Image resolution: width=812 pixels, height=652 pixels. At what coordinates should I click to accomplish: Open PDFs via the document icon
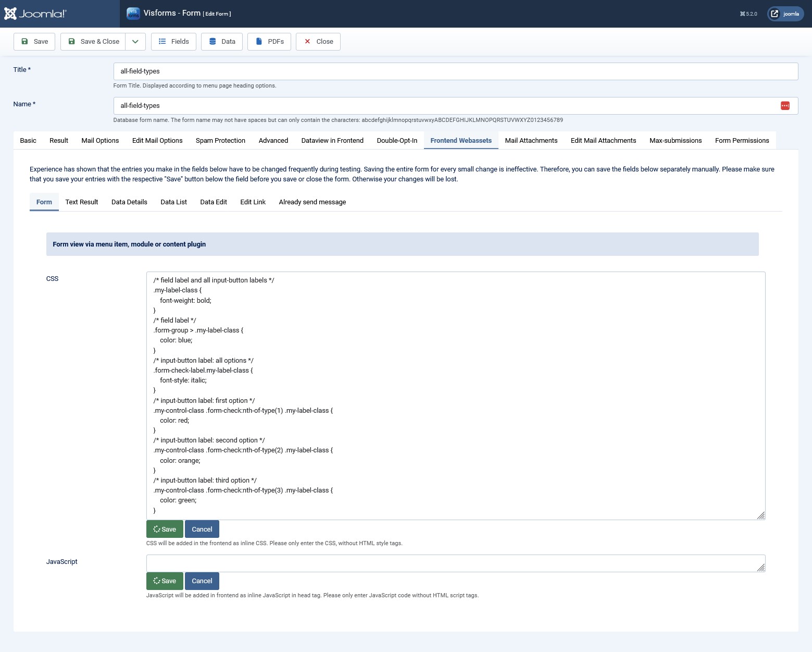(x=258, y=41)
